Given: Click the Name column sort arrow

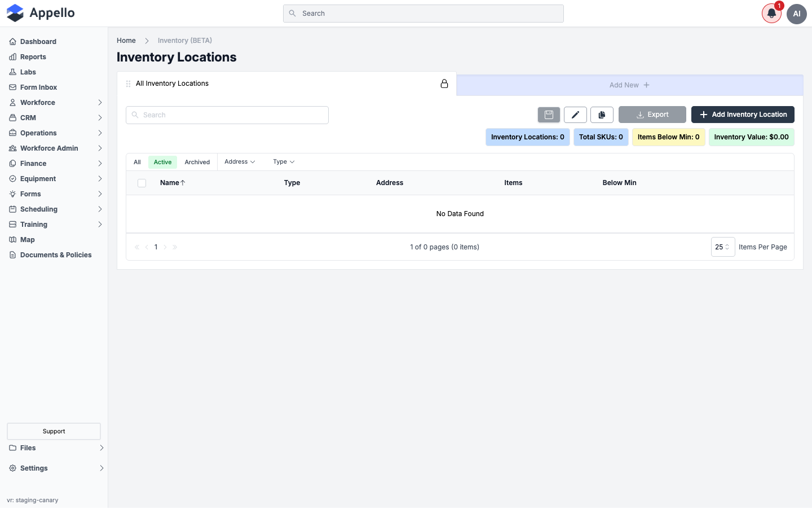Looking at the screenshot, I should 183,183.
